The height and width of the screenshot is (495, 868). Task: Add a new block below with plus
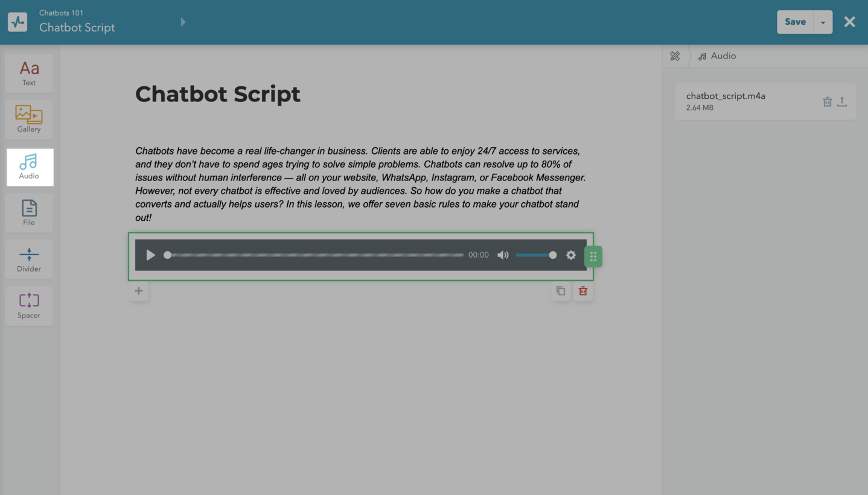[x=139, y=291]
